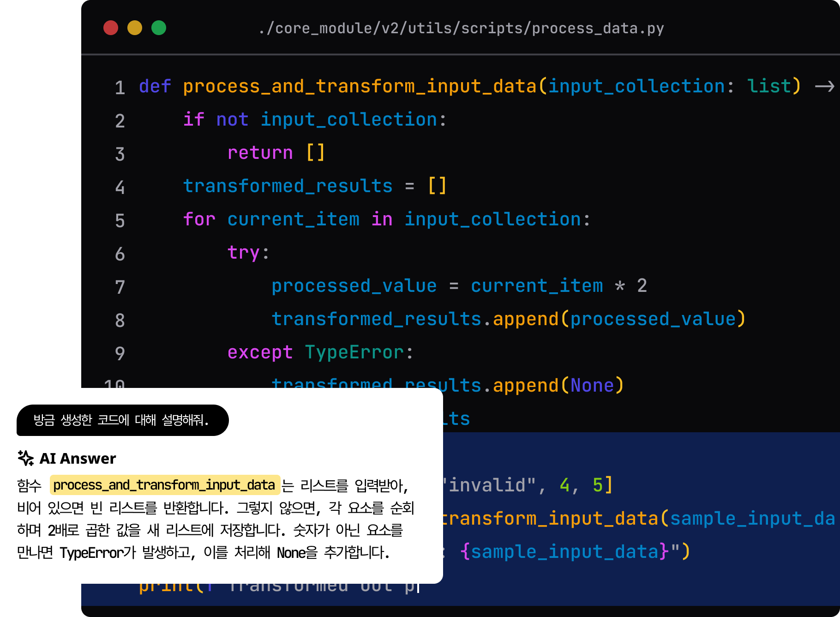Click the red traffic light button

coord(110,28)
